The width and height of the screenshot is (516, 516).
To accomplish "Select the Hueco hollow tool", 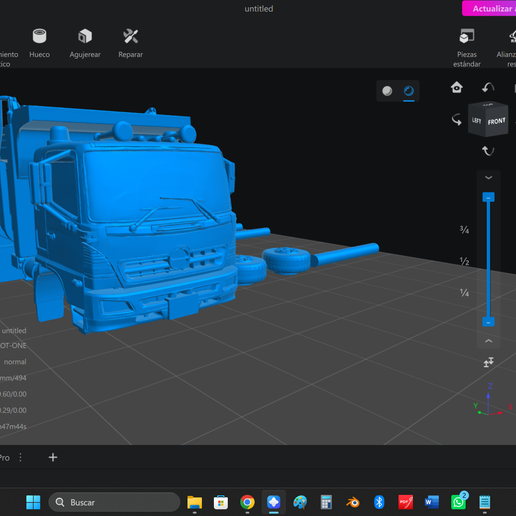I will tap(39, 43).
